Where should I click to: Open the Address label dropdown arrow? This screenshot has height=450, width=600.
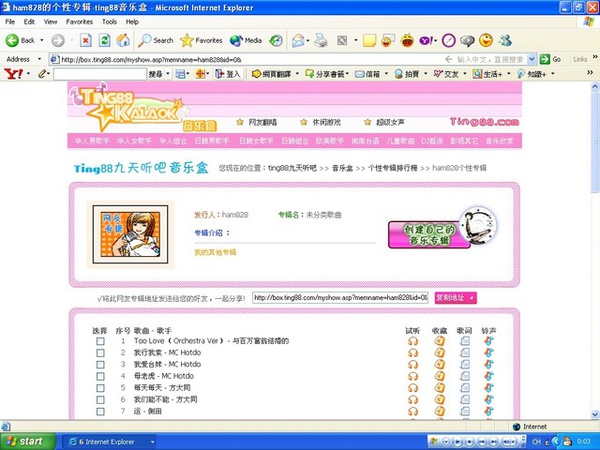[x=39, y=59]
